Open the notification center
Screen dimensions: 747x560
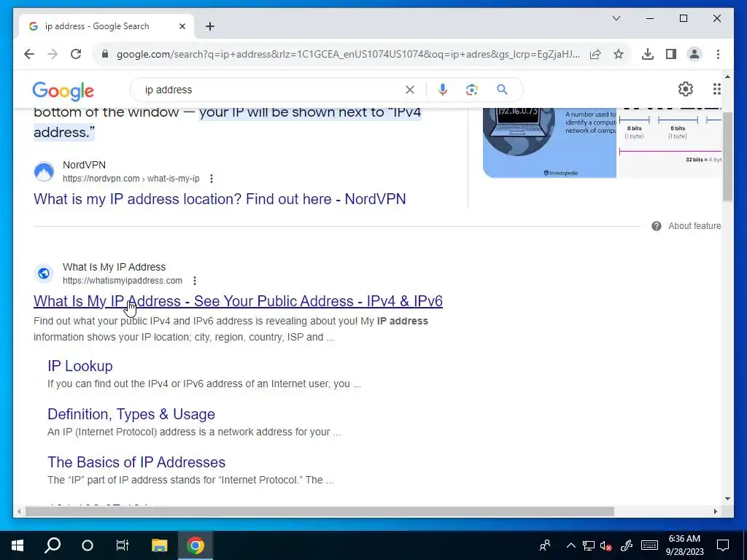pyautogui.click(x=723, y=545)
